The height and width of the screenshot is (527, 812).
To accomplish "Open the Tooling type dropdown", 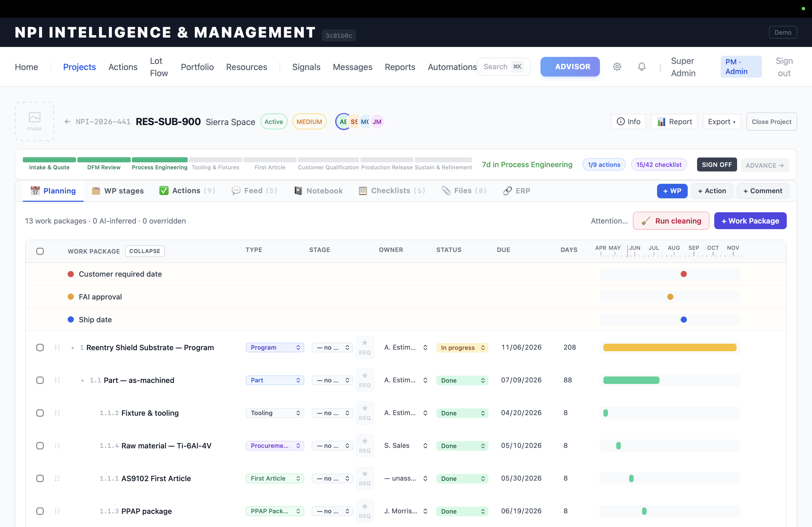I will point(275,413).
